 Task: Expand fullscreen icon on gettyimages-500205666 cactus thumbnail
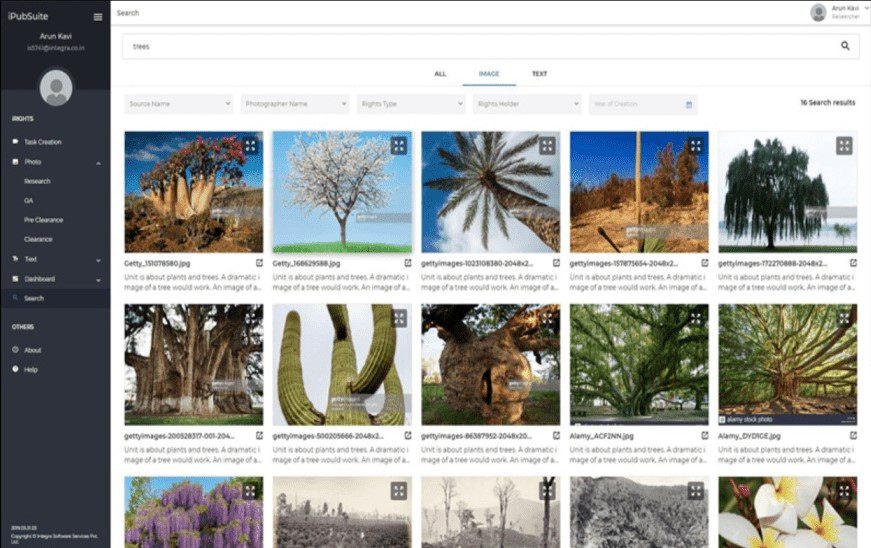tap(399, 318)
